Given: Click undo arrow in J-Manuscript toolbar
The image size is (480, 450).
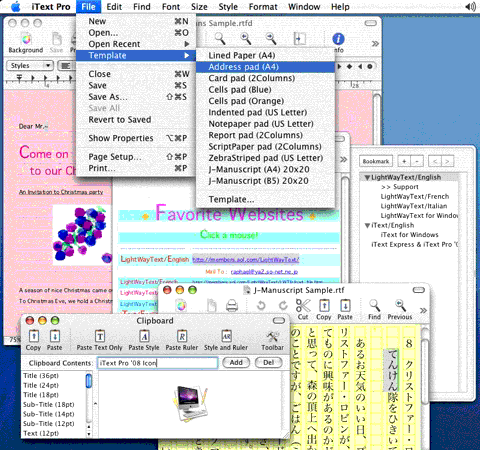Looking at the screenshot, I should pos(261,305).
